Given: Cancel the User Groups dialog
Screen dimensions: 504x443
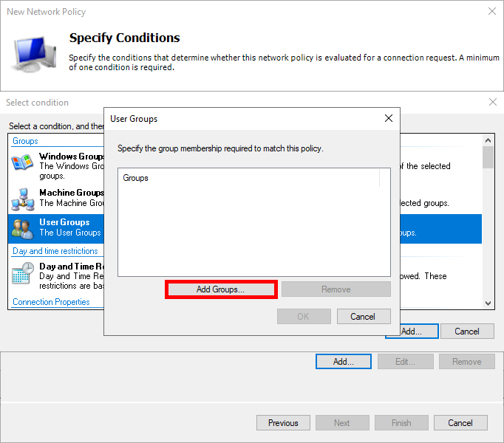Looking at the screenshot, I should coord(364,316).
